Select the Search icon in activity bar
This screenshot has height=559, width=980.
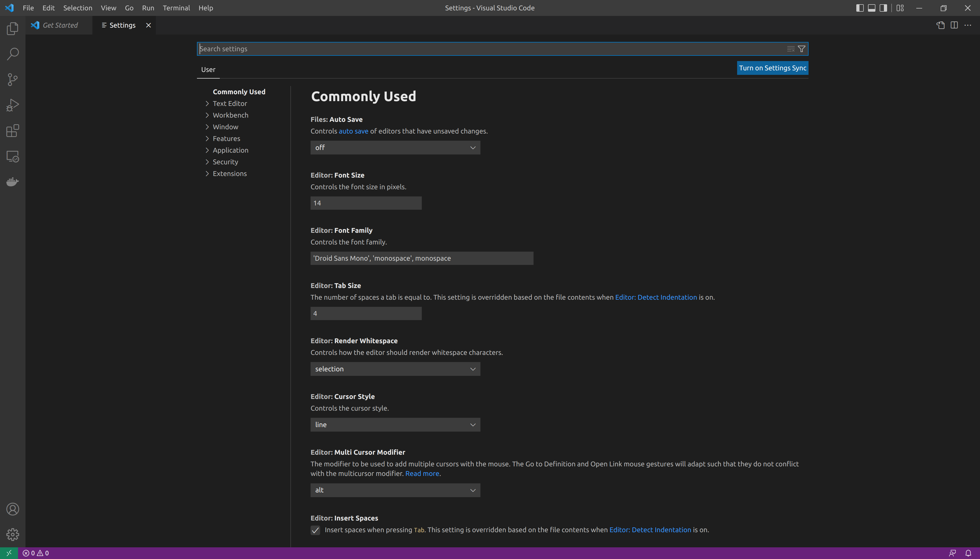13,54
